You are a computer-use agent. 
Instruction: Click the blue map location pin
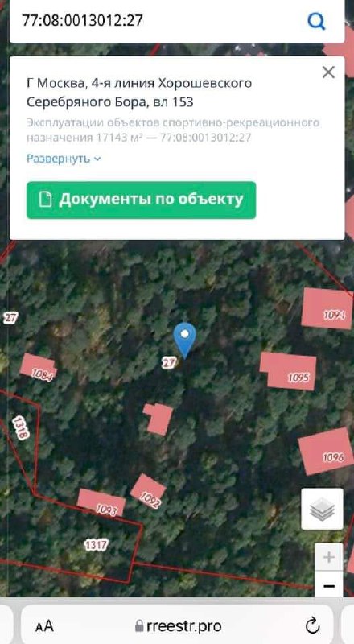click(185, 341)
